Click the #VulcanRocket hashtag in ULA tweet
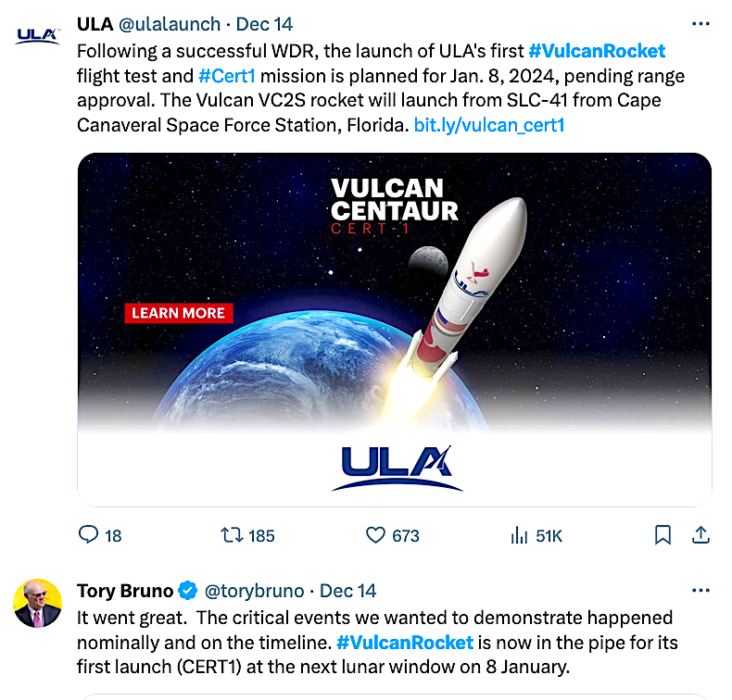This screenshot has height=700, width=732. pos(597,50)
